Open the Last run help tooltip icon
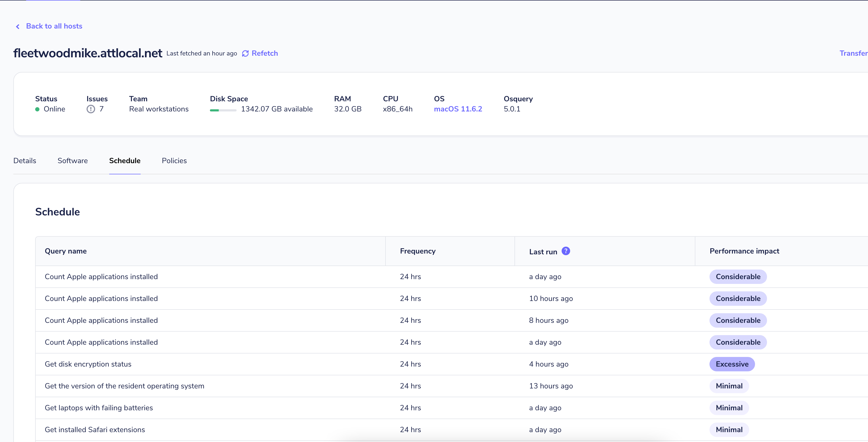 566,251
